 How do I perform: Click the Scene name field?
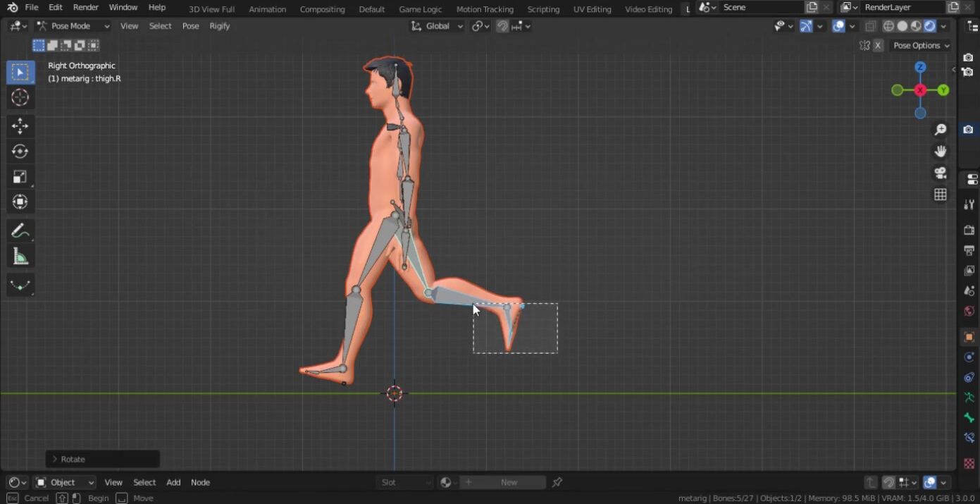point(759,7)
